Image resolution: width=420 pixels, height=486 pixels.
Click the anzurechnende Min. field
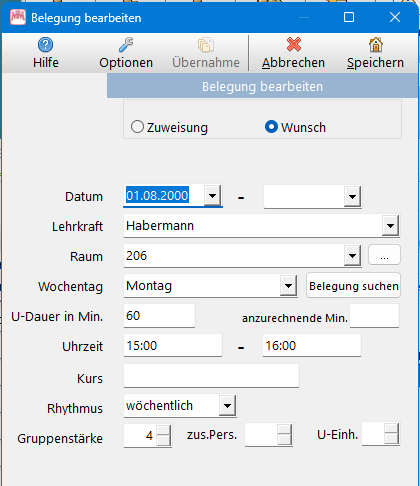374,315
